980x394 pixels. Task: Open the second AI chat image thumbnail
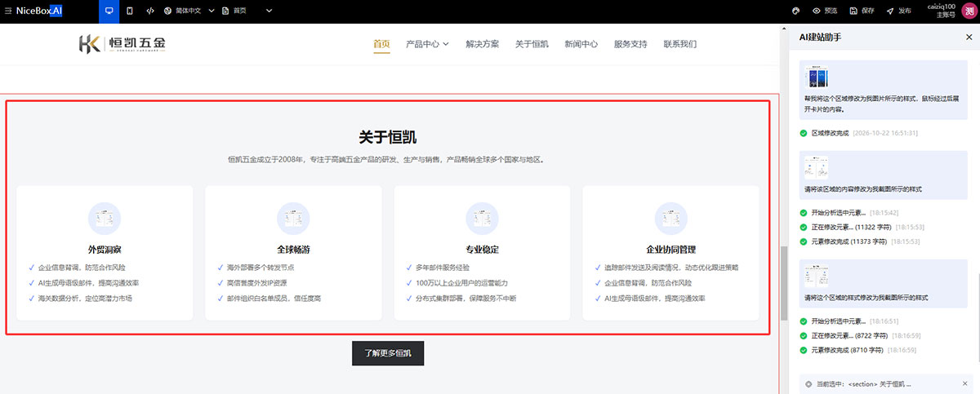point(817,168)
